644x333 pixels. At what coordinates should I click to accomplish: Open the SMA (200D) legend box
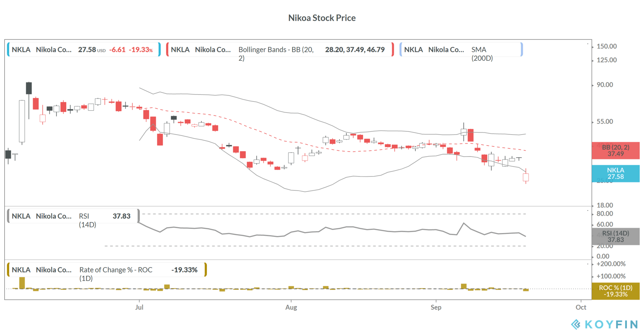[461, 49]
